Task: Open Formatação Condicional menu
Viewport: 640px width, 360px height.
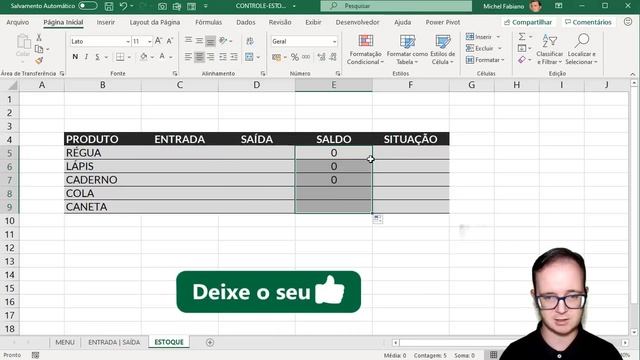Action: click(x=365, y=49)
